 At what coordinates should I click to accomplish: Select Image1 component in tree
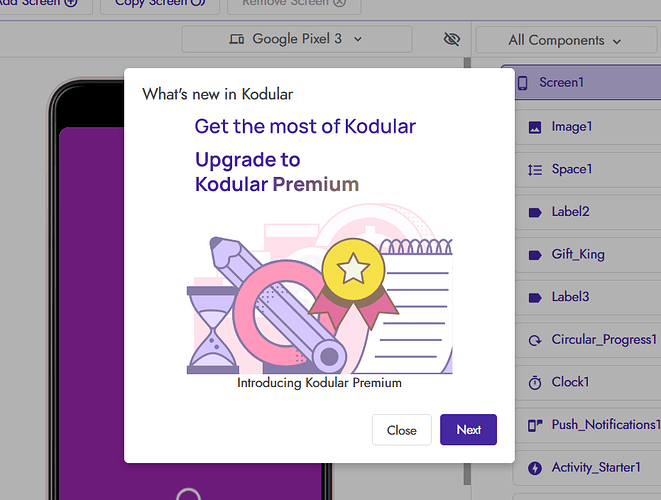pyautogui.click(x=588, y=126)
